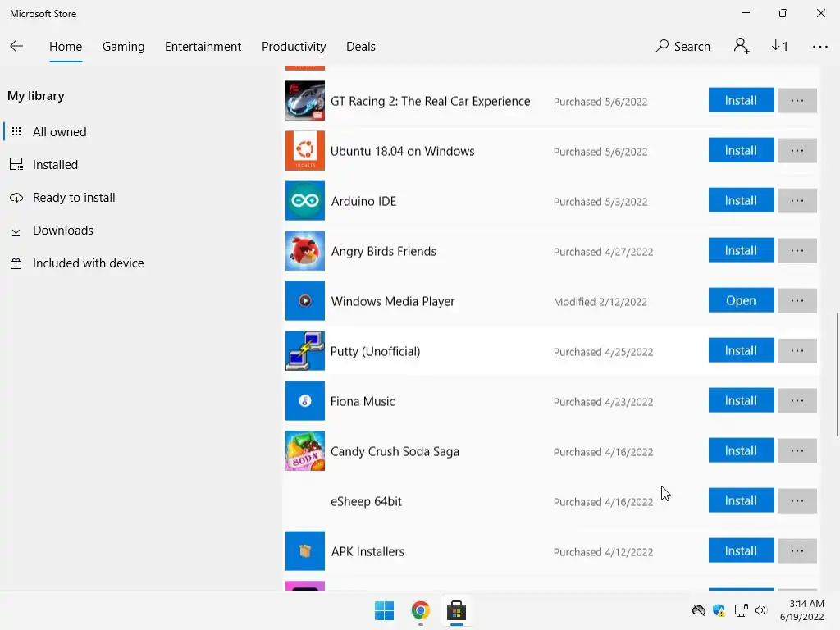This screenshot has height=630, width=840.
Task: Open downloads and updates indicator
Action: click(x=779, y=47)
